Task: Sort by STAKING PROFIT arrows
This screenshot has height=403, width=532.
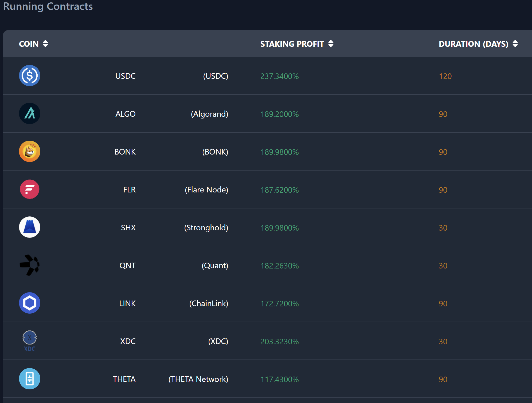Action: tap(331, 44)
